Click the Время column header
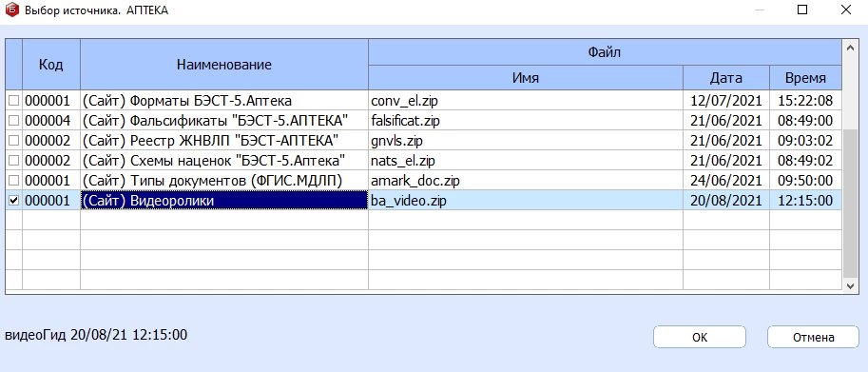 click(x=805, y=78)
